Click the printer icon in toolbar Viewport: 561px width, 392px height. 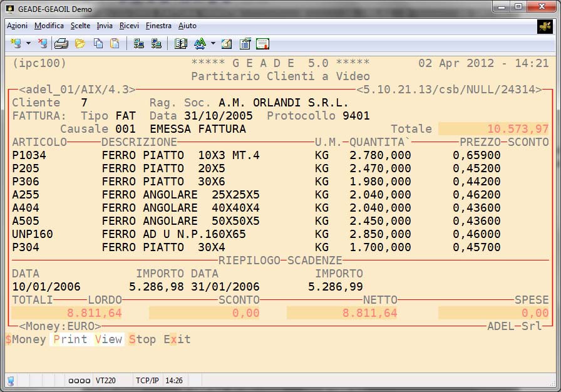[x=61, y=44]
